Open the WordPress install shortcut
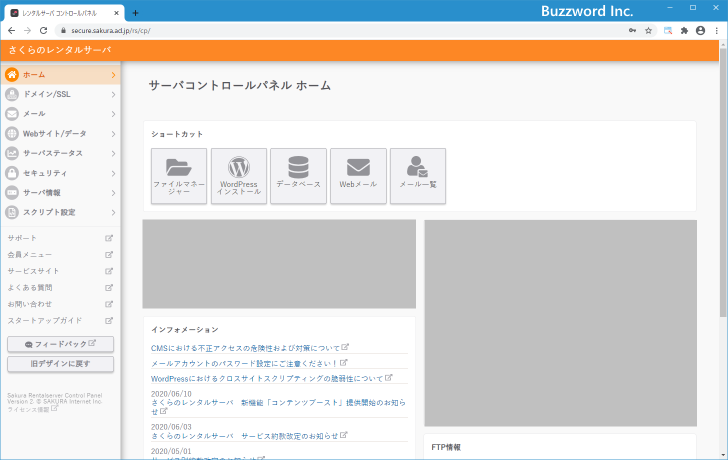 point(239,176)
